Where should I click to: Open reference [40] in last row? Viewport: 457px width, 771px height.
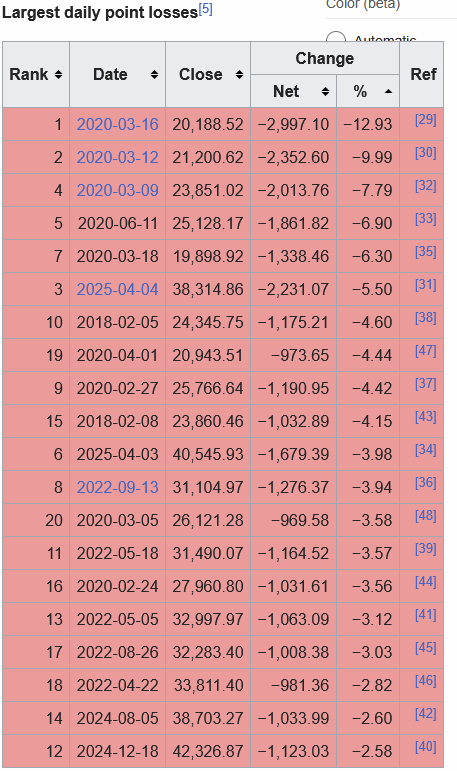pos(426,746)
